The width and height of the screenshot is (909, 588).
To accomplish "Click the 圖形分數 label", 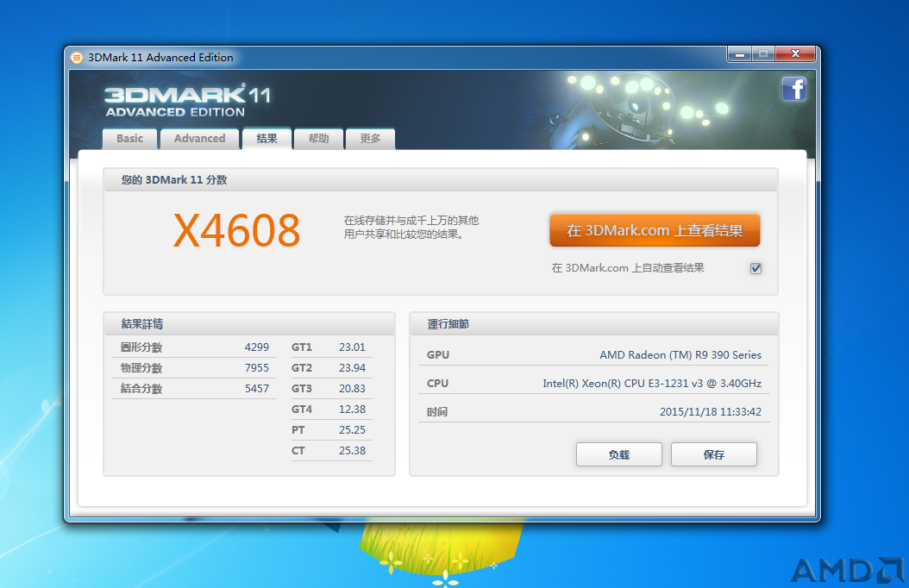I will point(141,347).
